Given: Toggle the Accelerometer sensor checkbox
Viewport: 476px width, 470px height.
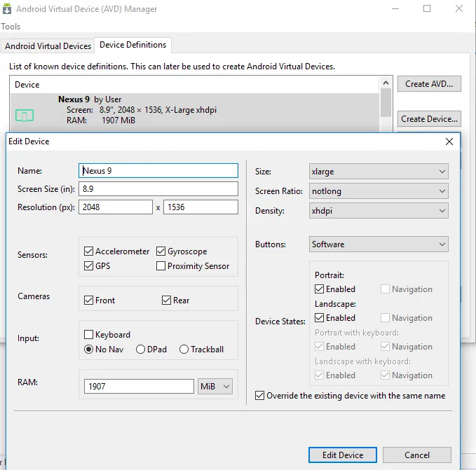Looking at the screenshot, I should [88, 251].
